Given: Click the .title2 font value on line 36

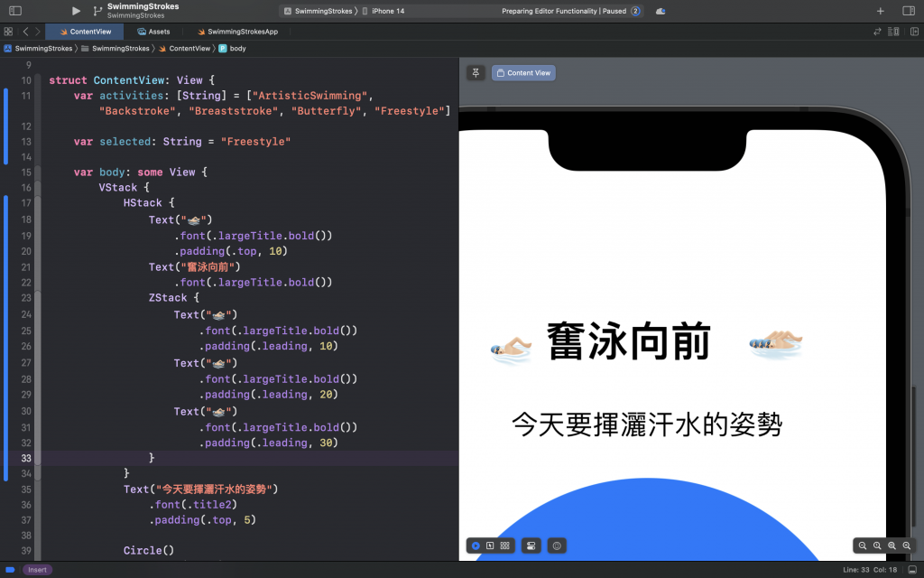Looking at the screenshot, I should pyautogui.click(x=212, y=505).
